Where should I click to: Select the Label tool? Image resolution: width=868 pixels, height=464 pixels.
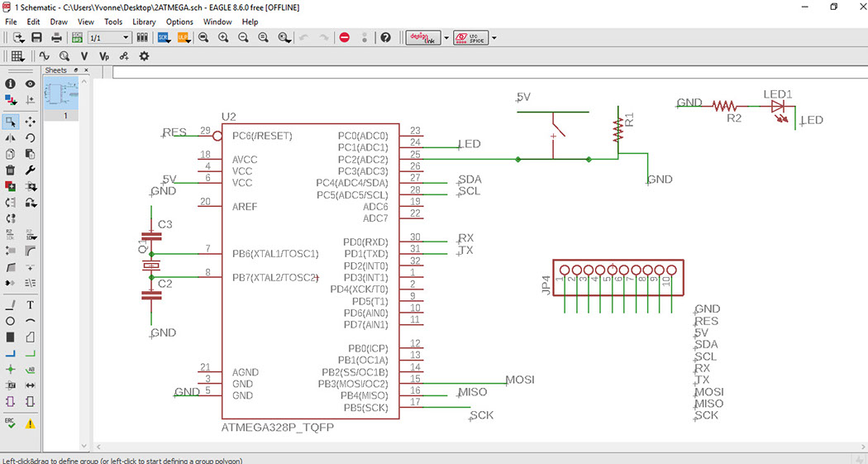pyautogui.click(x=30, y=370)
